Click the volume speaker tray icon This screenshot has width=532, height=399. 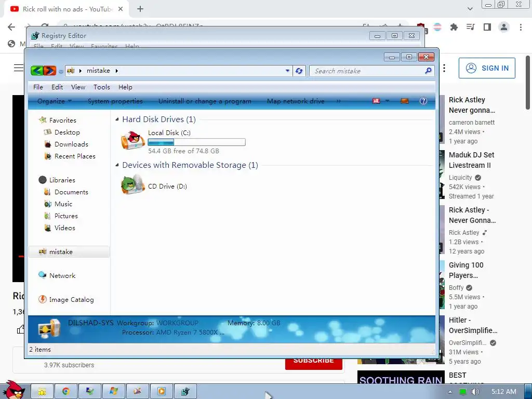point(475,392)
